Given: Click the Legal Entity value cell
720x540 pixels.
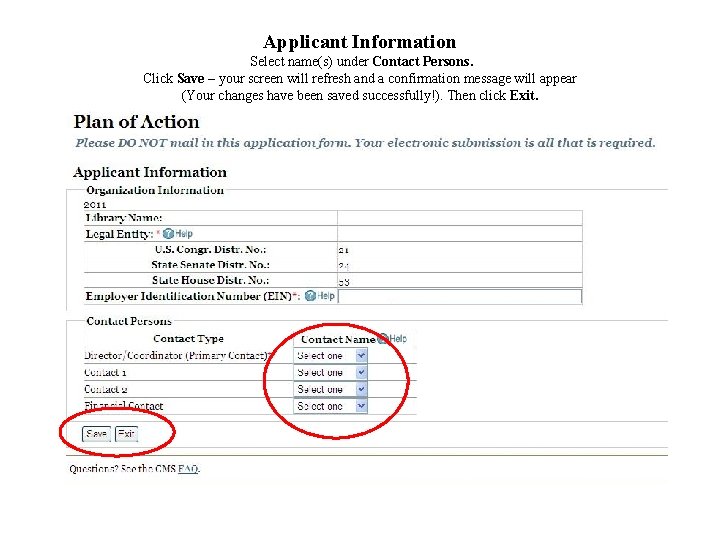Looking at the screenshot, I should tap(460, 234).
